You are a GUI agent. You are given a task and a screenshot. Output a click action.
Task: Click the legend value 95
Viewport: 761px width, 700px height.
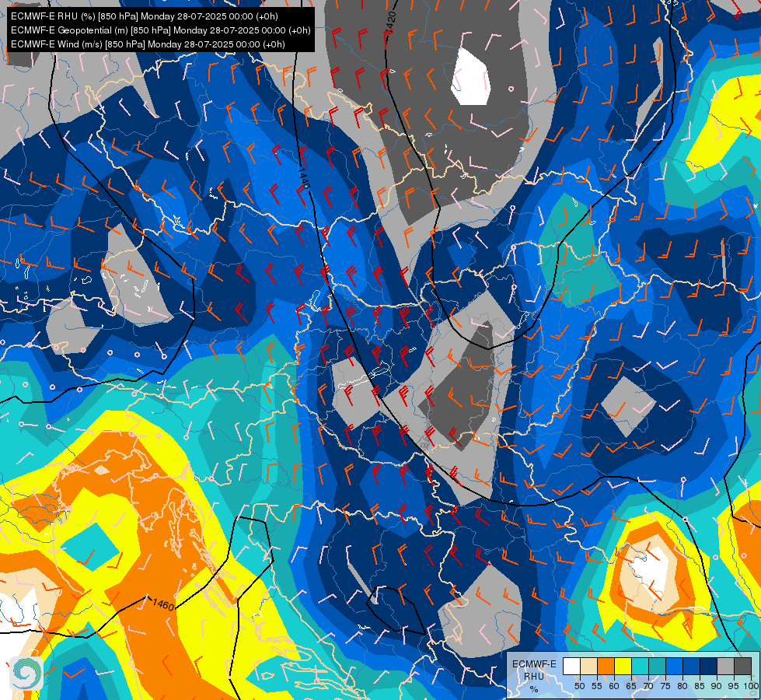[x=734, y=686]
